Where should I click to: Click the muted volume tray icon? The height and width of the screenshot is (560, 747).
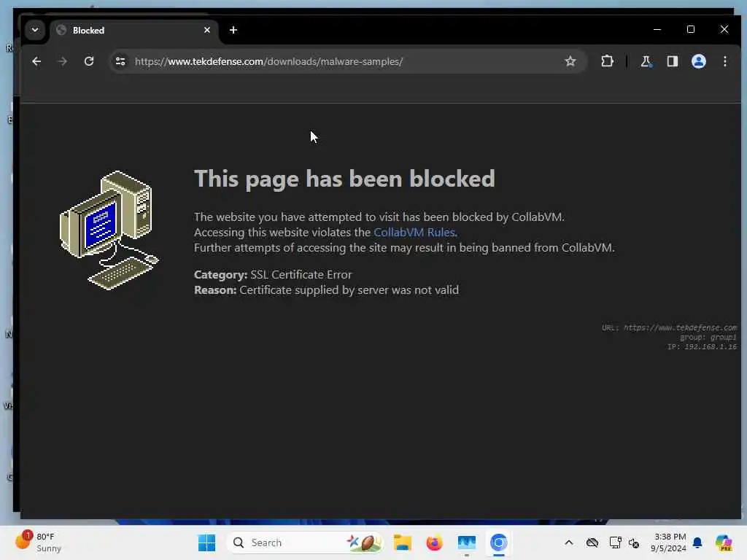click(x=634, y=542)
